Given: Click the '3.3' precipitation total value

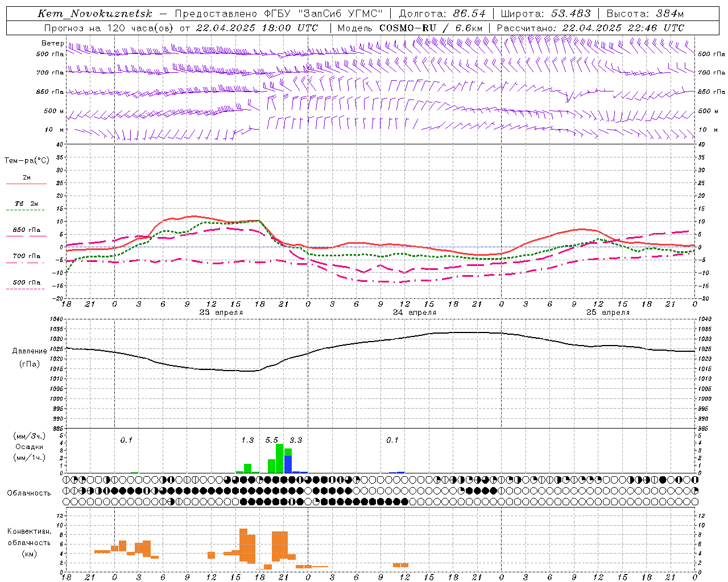Looking at the screenshot, I should (x=296, y=440).
